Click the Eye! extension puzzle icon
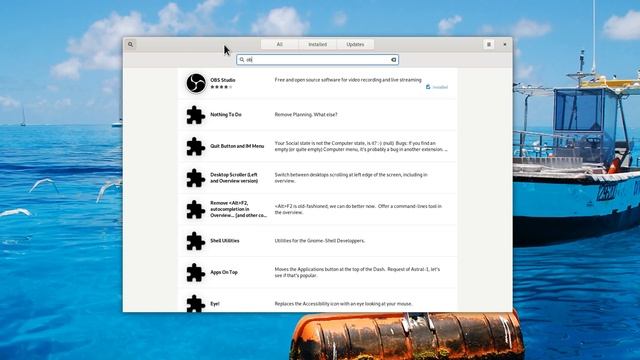640x360 pixels. 196,303
